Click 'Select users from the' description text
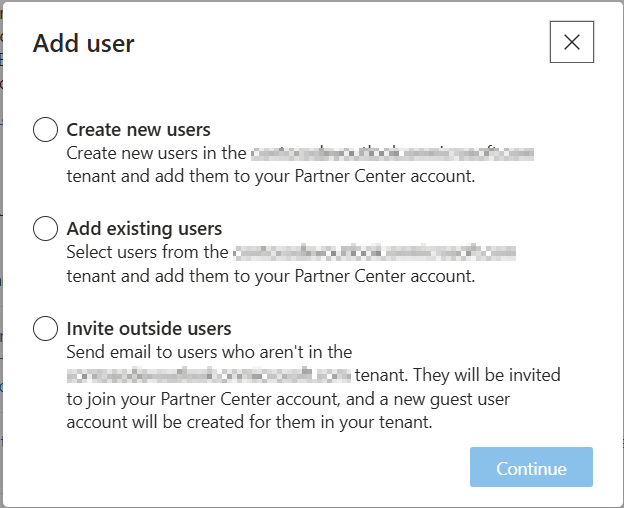The height and width of the screenshot is (508, 624). coord(147,252)
